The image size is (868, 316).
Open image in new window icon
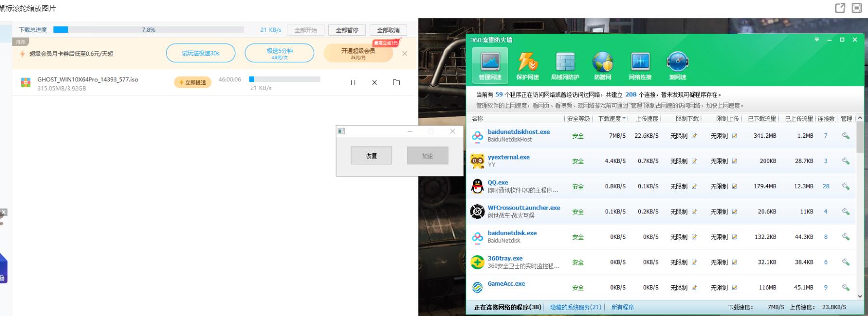(x=840, y=8)
